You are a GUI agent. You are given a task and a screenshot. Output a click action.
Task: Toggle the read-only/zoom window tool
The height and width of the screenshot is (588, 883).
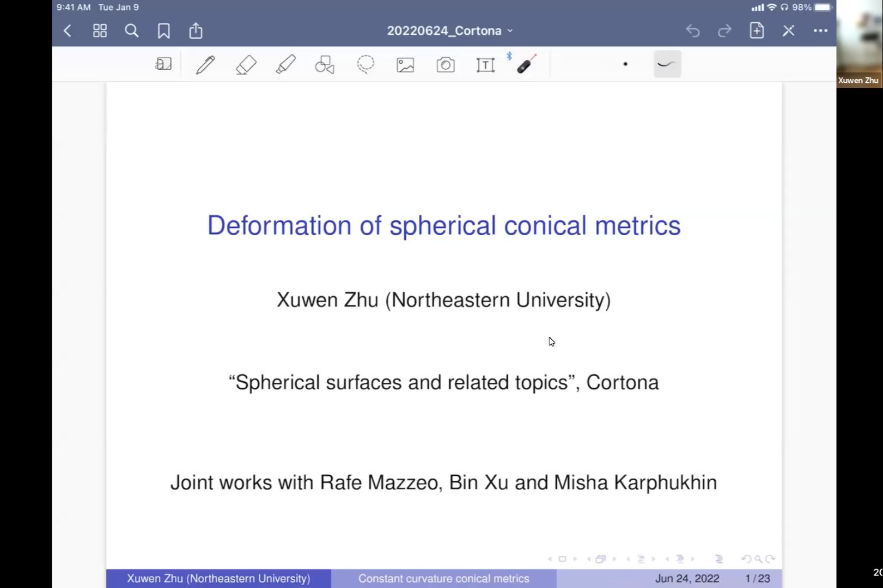(163, 64)
